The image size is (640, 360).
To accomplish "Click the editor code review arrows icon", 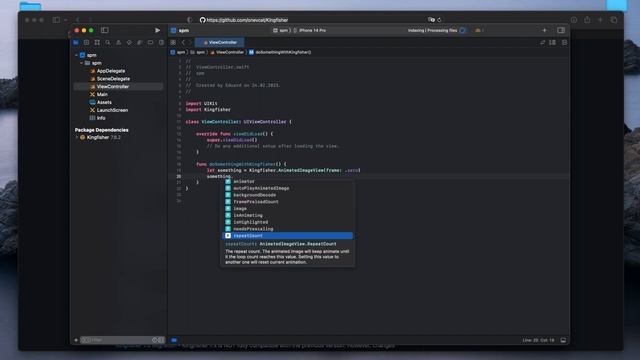I will point(542,42).
